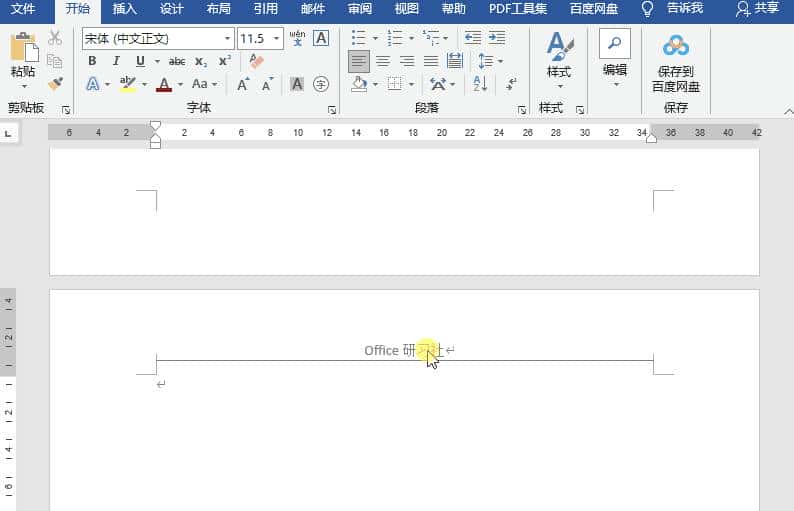The height and width of the screenshot is (511, 794).
Task: Collapse the ribbon
Action: 788,111
